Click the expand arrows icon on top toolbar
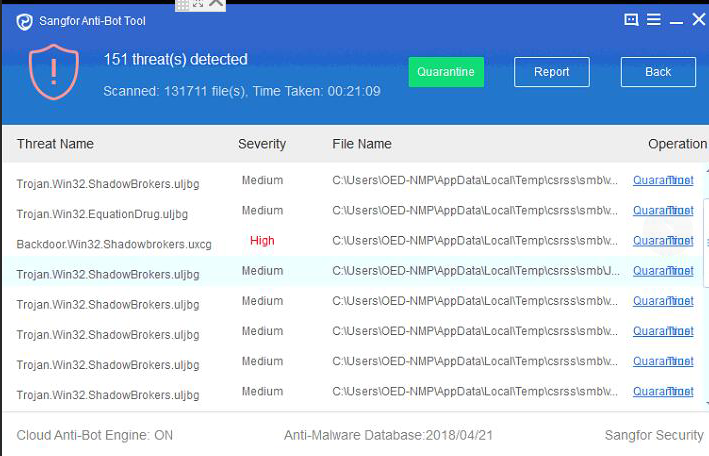 tap(197, 5)
